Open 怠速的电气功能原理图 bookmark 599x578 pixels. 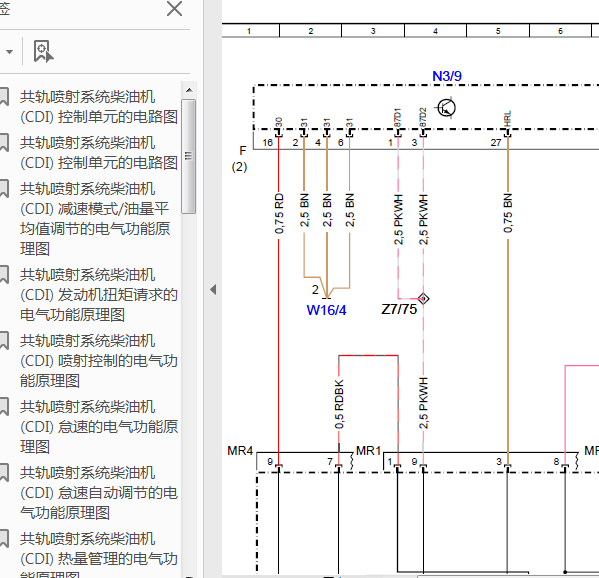click(99, 427)
